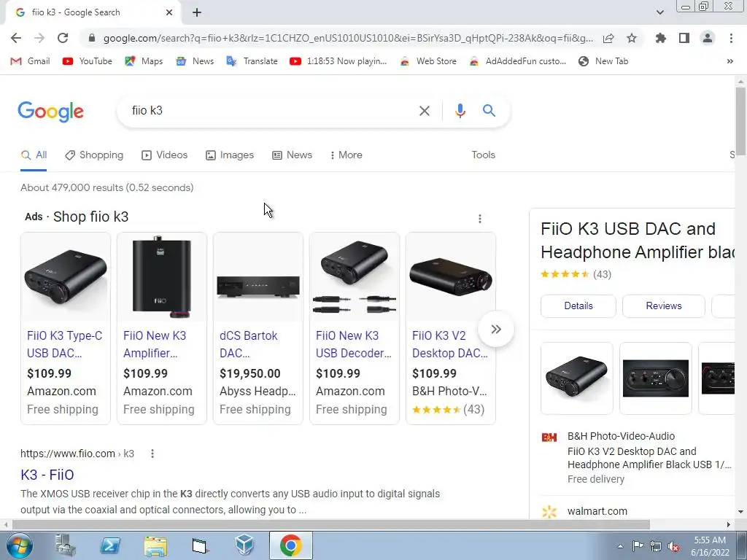Image resolution: width=747 pixels, height=560 pixels.
Task: Clear the search box with the X
Action: 424,111
